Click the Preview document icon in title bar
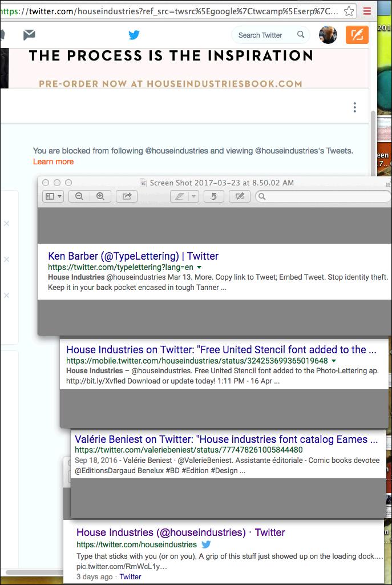 143,183
